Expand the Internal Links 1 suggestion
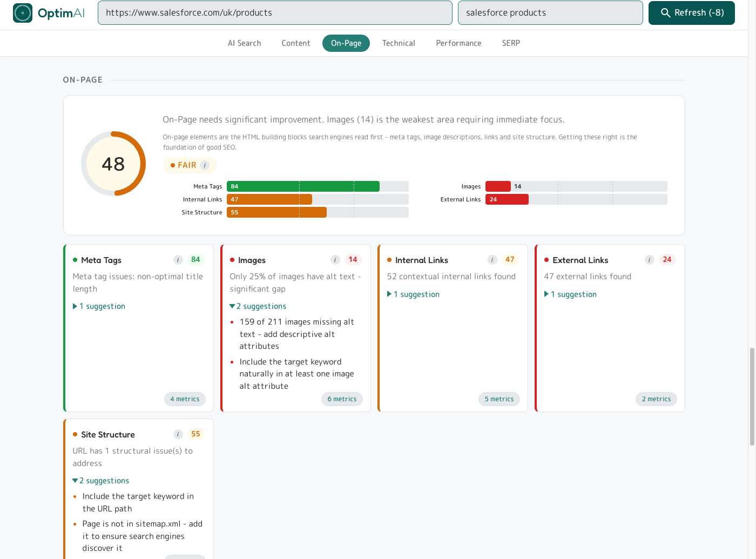Image resolution: width=756 pixels, height=559 pixels. tap(414, 294)
